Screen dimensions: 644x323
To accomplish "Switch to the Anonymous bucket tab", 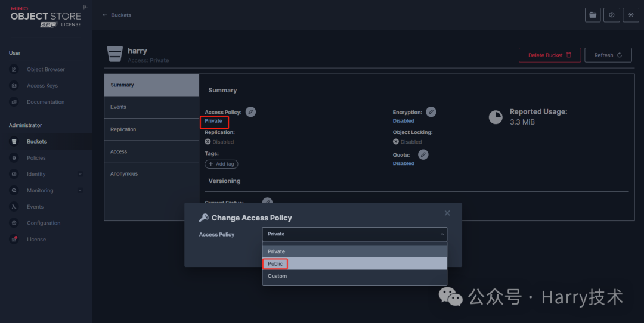I will [124, 174].
